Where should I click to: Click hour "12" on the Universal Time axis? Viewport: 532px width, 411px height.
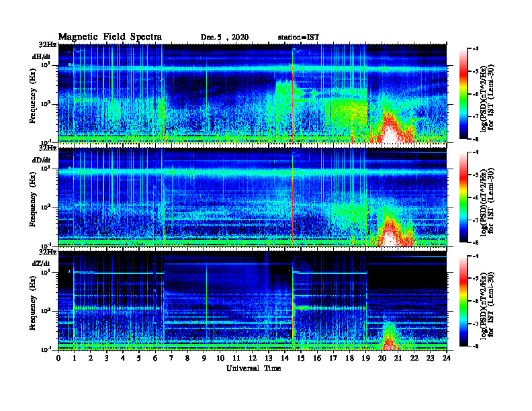(x=253, y=359)
